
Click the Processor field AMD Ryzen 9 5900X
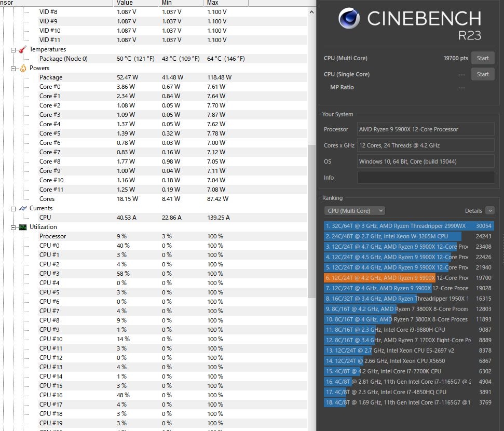pos(426,129)
